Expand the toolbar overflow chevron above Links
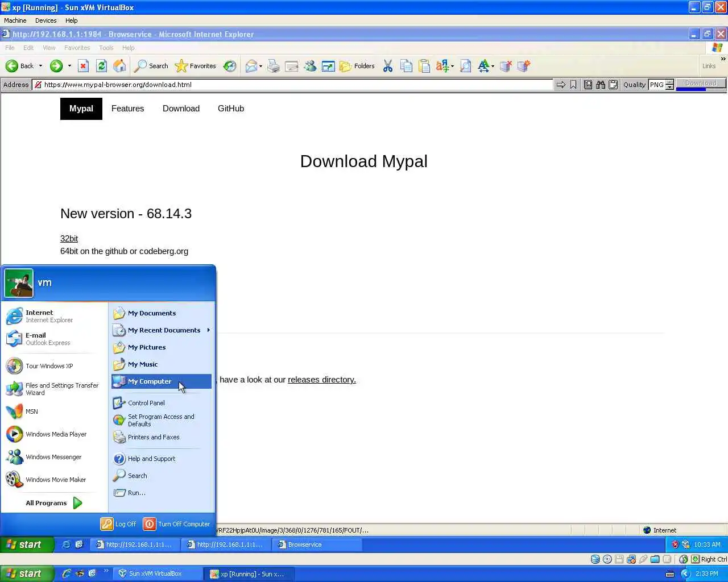This screenshot has height=582, width=728. (x=723, y=59)
